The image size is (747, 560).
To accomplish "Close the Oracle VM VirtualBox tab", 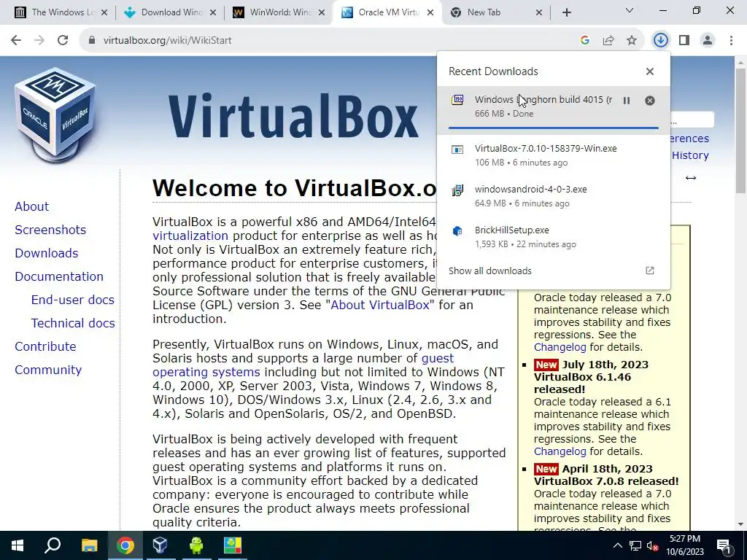I will pyautogui.click(x=430, y=12).
